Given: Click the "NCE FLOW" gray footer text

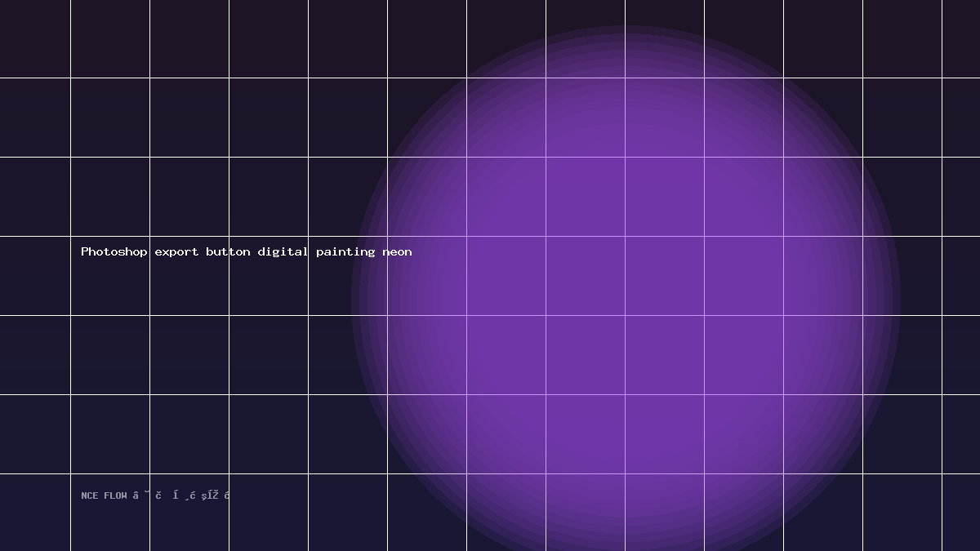Looking at the screenshot, I should pyautogui.click(x=104, y=495).
